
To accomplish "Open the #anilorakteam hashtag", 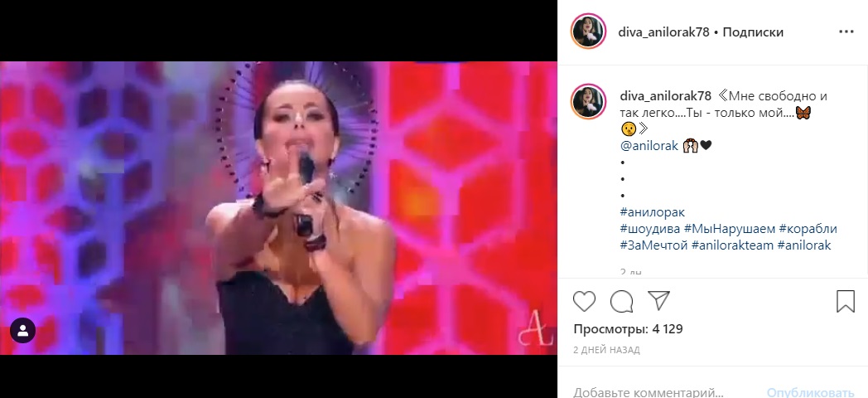I will click(732, 245).
